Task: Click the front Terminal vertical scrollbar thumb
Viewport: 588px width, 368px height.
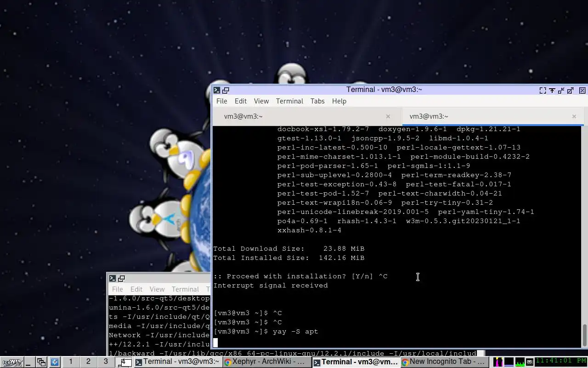Action: pos(584,336)
